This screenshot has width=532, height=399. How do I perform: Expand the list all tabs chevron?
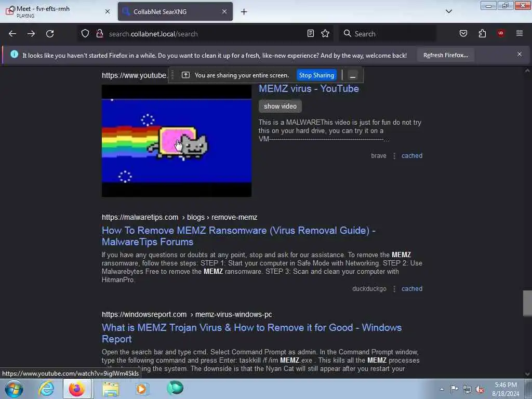(x=448, y=11)
